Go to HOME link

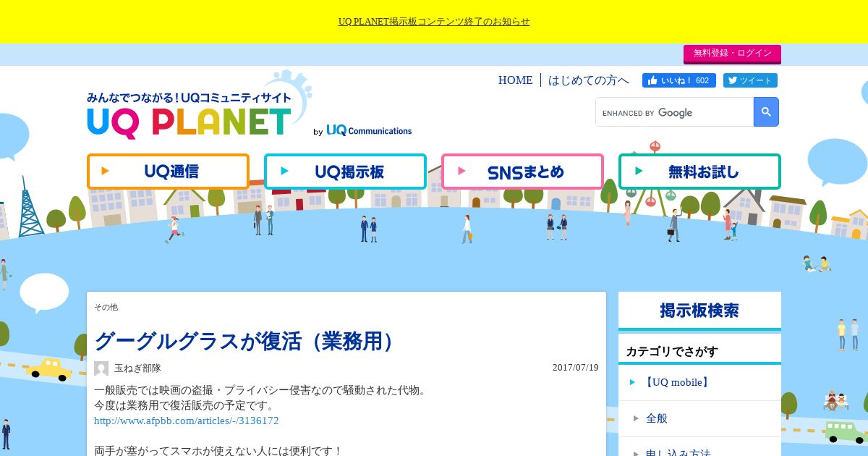(x=515, y=80)
